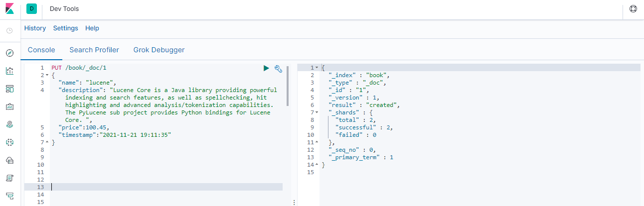This screenshot has height=206, width=644.
Task: Click "_version" : 1 in the response
Action: point(355,98)
